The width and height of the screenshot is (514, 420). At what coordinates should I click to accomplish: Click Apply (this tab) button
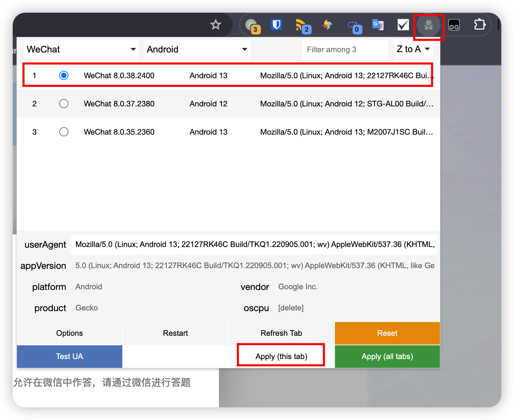281,357
